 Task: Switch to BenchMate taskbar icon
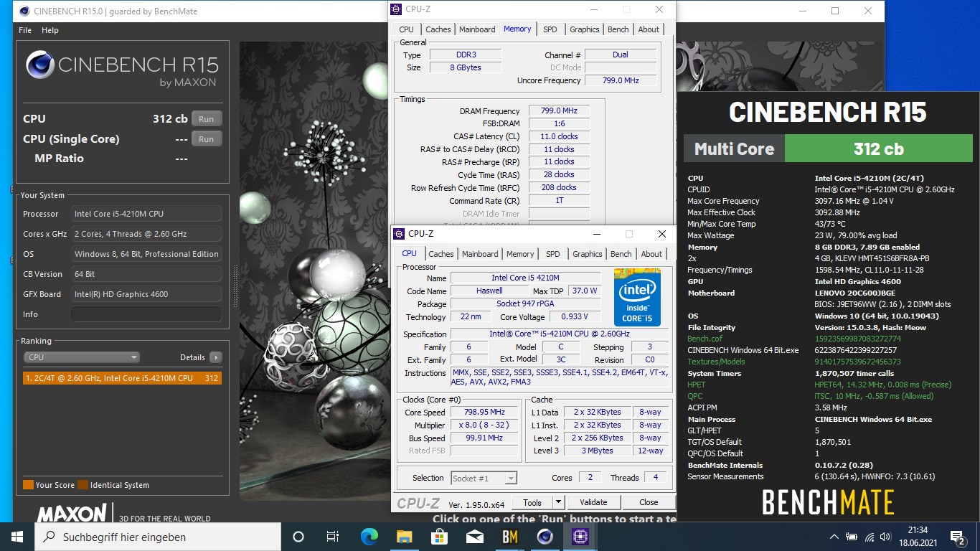[x=509, y=537]
